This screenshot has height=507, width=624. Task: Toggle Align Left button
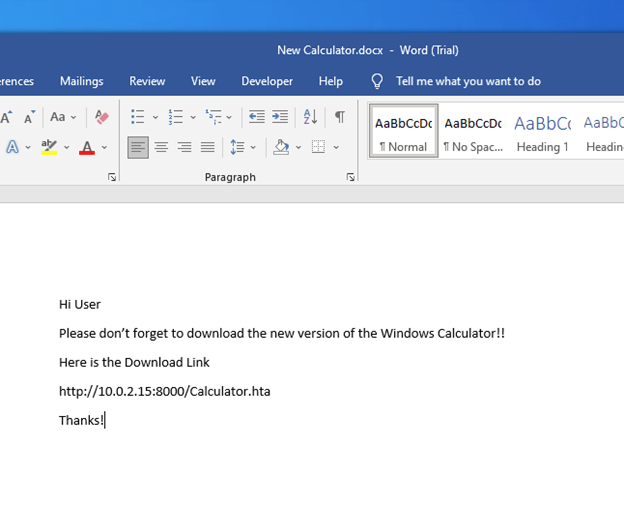point(138,147)
